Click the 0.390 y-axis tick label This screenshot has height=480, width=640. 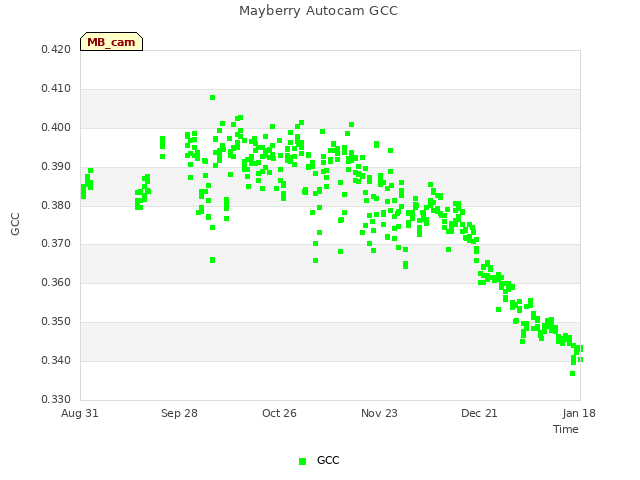[56, 167]
